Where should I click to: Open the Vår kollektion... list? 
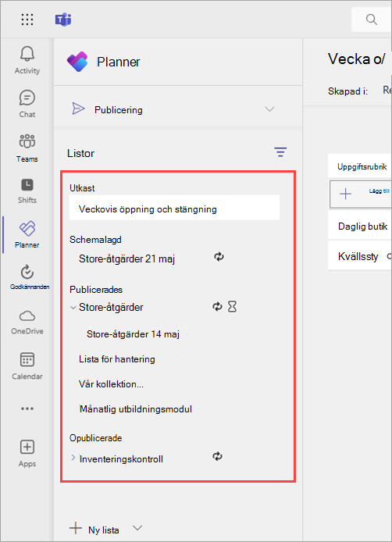click(x=111, y=384)
